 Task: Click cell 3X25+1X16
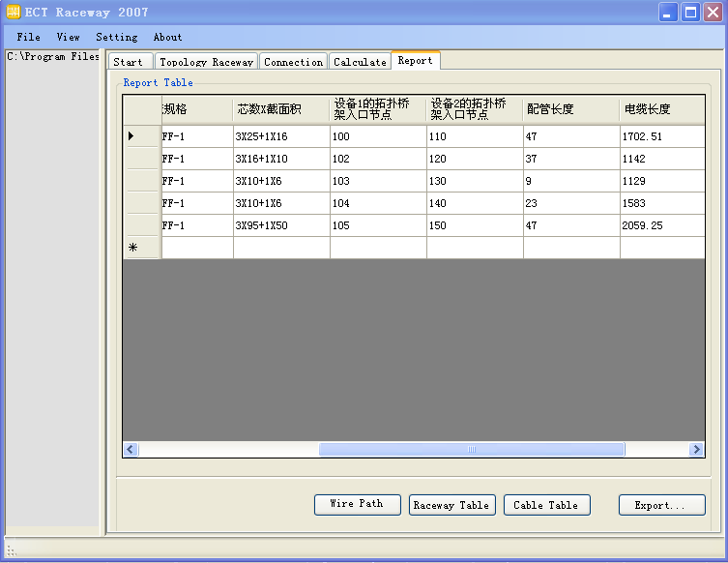tap(281, 136)
